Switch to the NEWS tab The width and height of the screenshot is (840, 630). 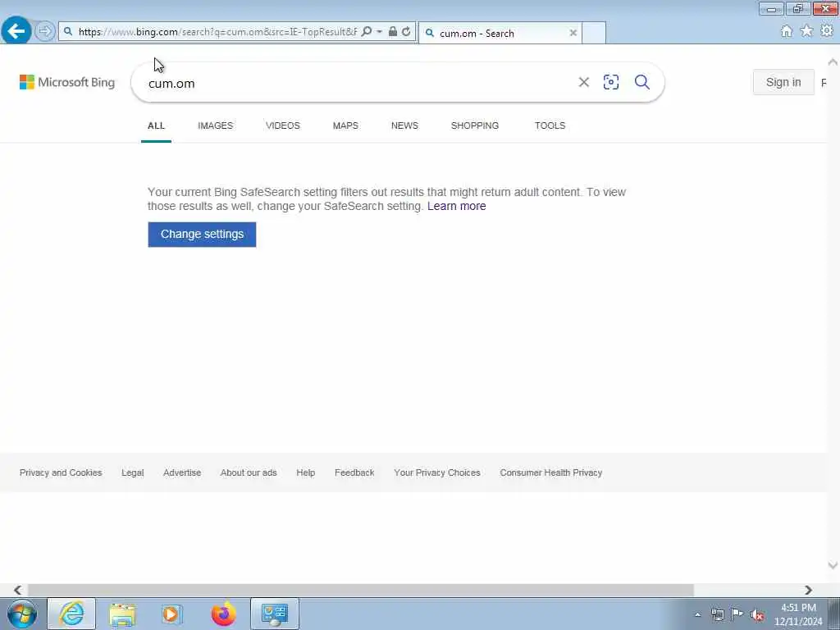[404, 126]
